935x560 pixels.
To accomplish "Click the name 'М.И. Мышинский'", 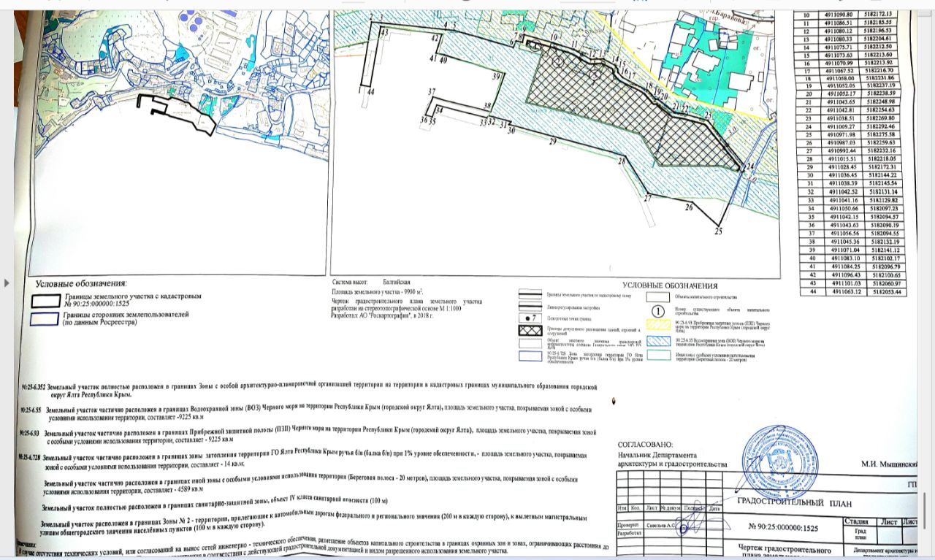I will click(889, 464).
